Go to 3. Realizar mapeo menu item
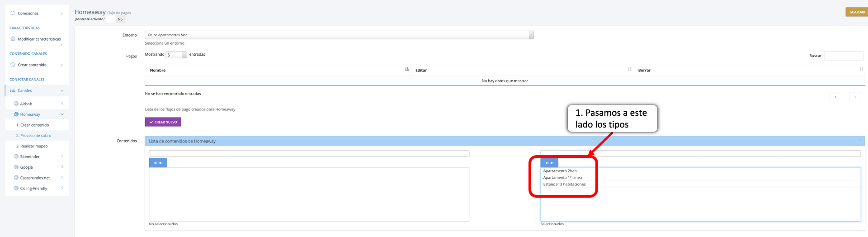This screenshot has width=868, height=237. [32, 146]
